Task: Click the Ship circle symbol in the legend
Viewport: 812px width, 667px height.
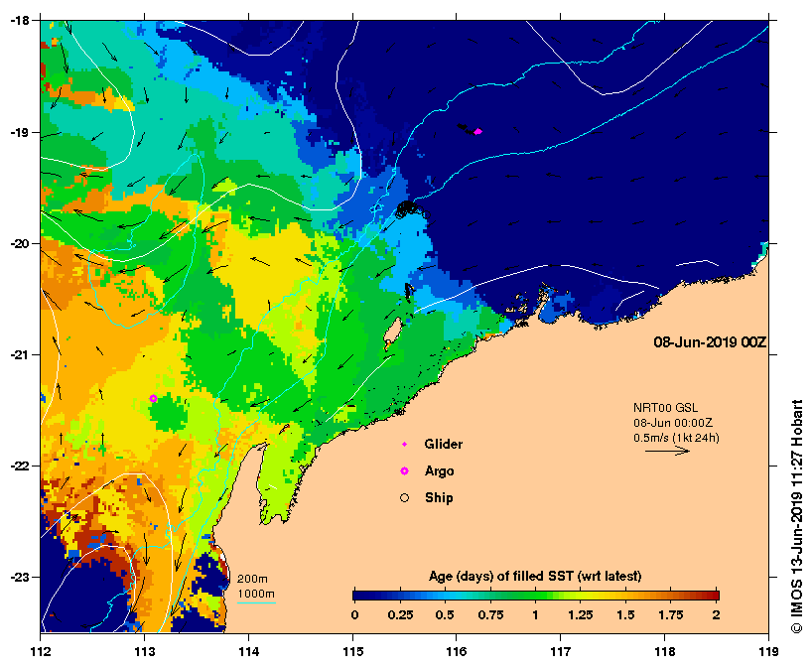Action: pyautogui.click(x=404, y=497)
